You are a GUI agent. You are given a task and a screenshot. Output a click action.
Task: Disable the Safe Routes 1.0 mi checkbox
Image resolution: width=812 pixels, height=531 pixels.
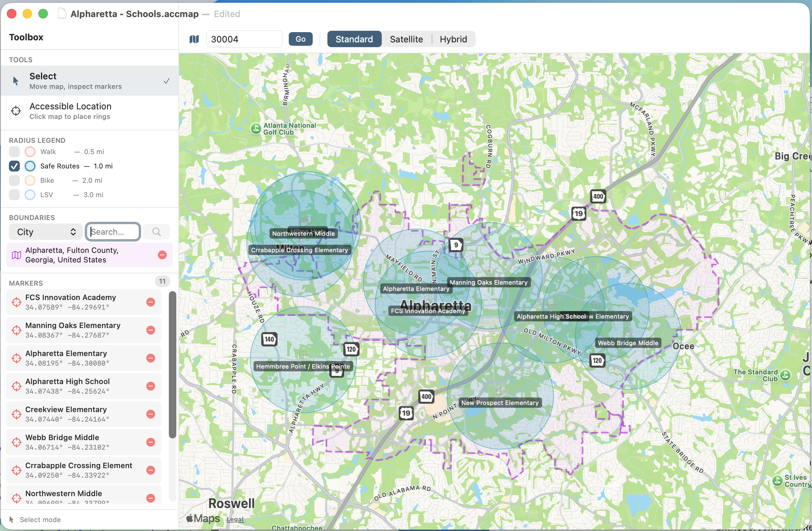coord(14,166)
